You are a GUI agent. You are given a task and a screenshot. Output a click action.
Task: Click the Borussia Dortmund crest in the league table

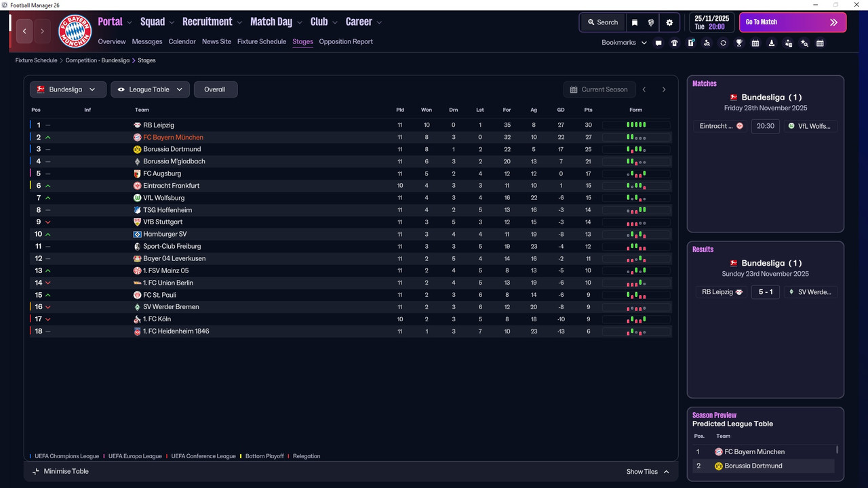(137, 149)
